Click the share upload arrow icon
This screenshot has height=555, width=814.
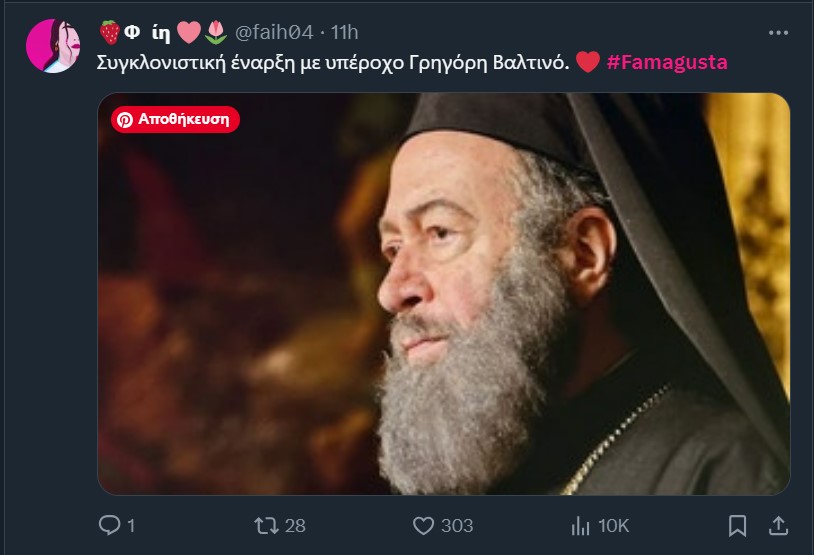pyautogui.click(x=776, y=525)
